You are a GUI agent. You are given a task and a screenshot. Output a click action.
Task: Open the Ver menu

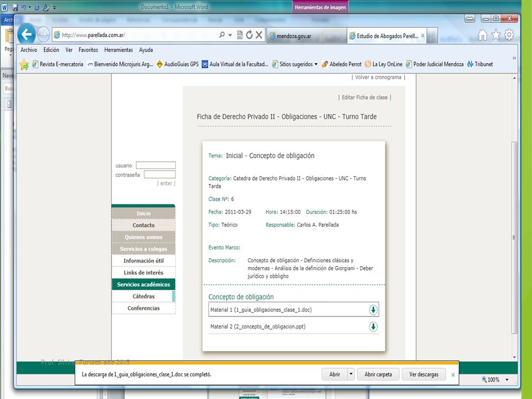(69, 50)
